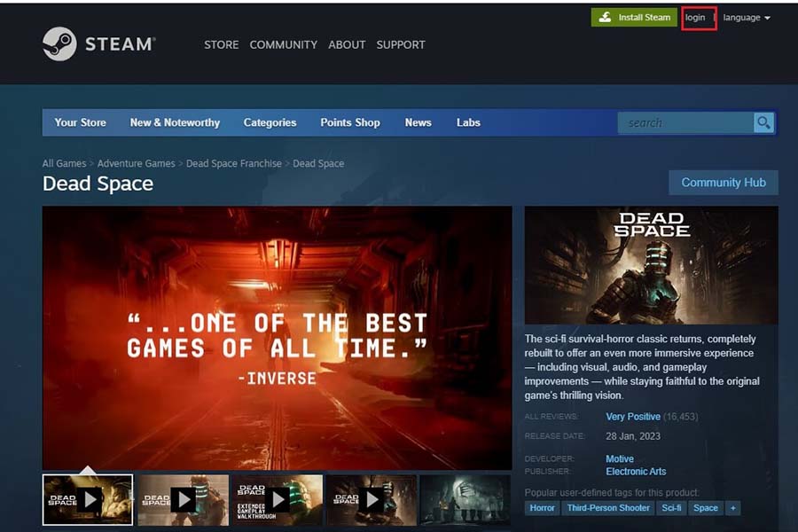Viewport: 798px width, 532px height.
Task: Click the Steam logo icon
Action: [59, 43]
